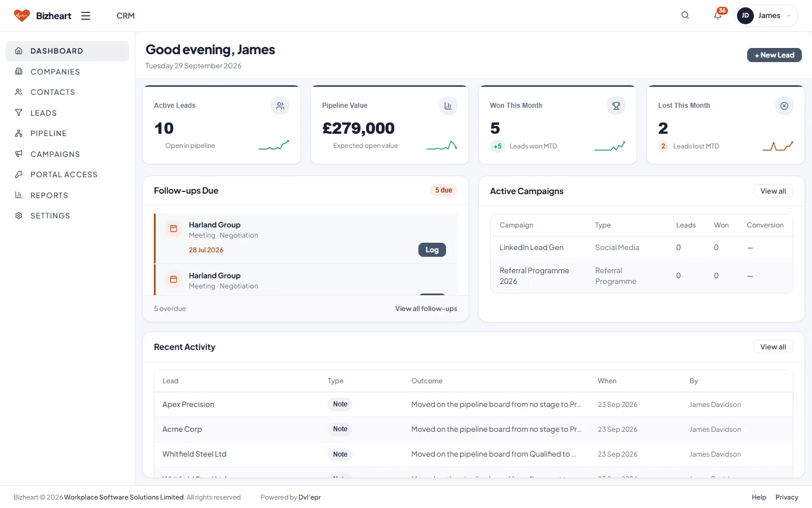
Task: Open the Contacts menu item
Action: (x=67, y=92)
